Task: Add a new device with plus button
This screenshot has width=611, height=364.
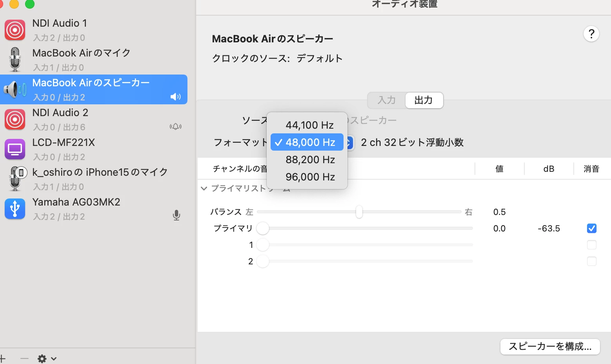Action: (x=2, y=359)
